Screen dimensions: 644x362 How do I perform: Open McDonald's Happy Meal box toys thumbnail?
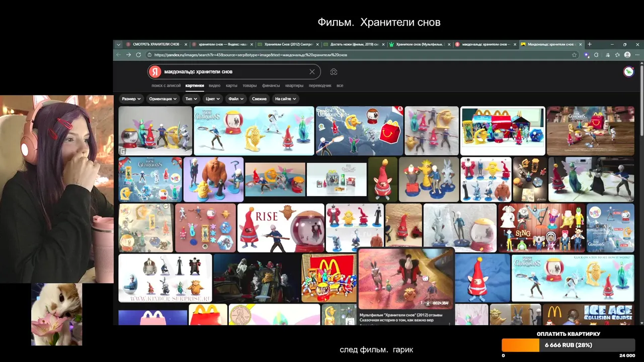point(503,131)
